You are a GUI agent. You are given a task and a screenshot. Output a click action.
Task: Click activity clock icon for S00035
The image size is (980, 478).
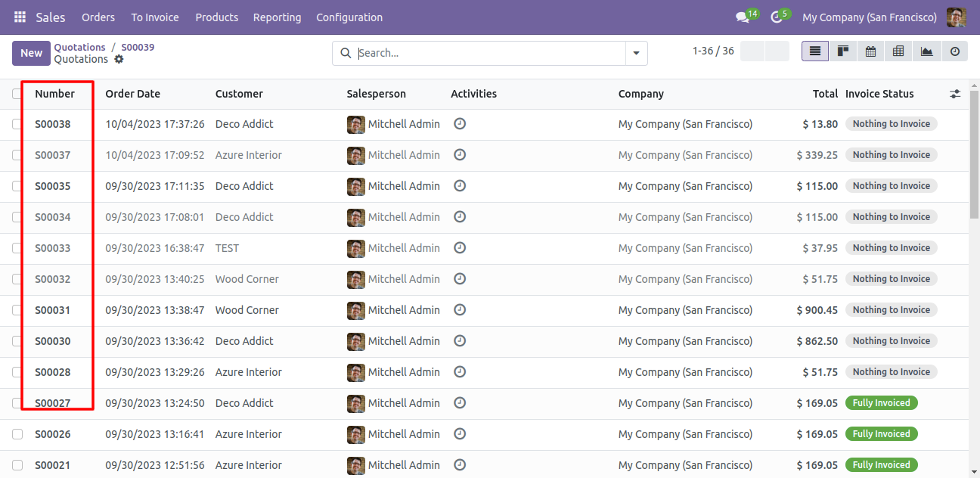coord(460,185)
